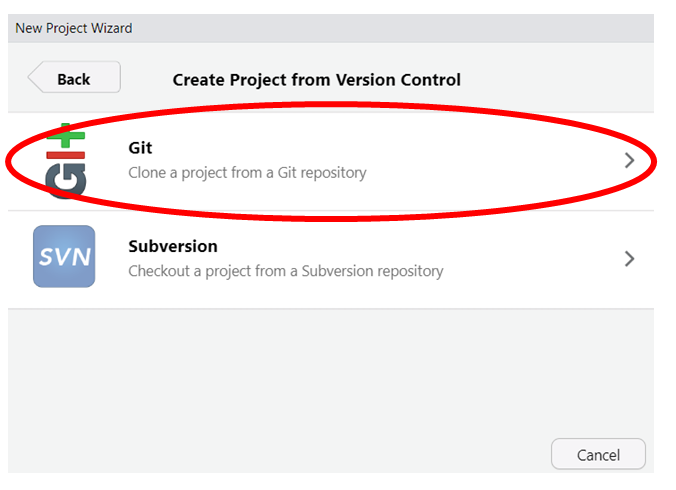Click the green plus on Git icon
676x490 pixels.
[66, 135]
